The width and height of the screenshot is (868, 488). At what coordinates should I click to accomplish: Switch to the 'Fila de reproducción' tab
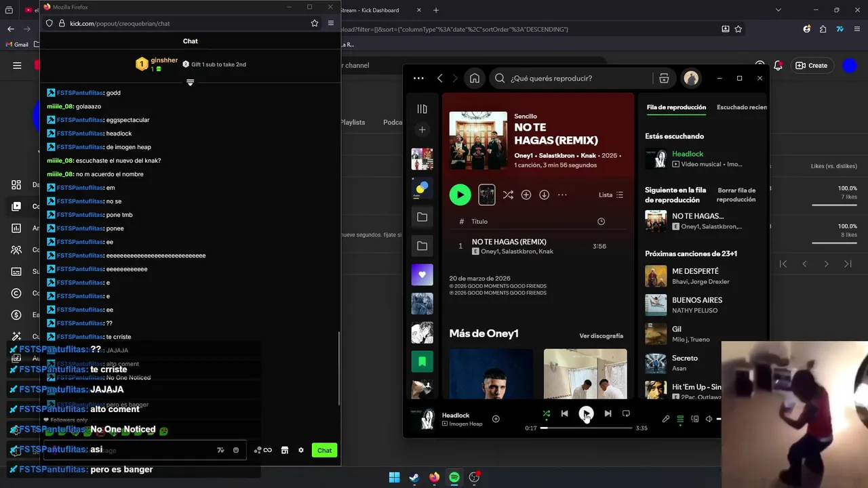(676, 107)
